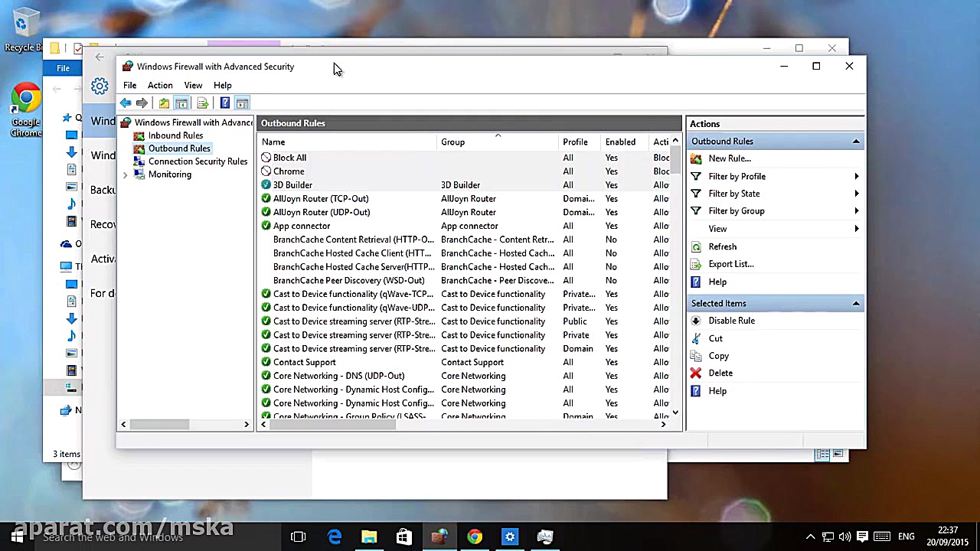Image resolution: width=980 pixels, height=551 pixels.
Task: Click the ENG language indicator in taskbar
Action: (906, 536)
